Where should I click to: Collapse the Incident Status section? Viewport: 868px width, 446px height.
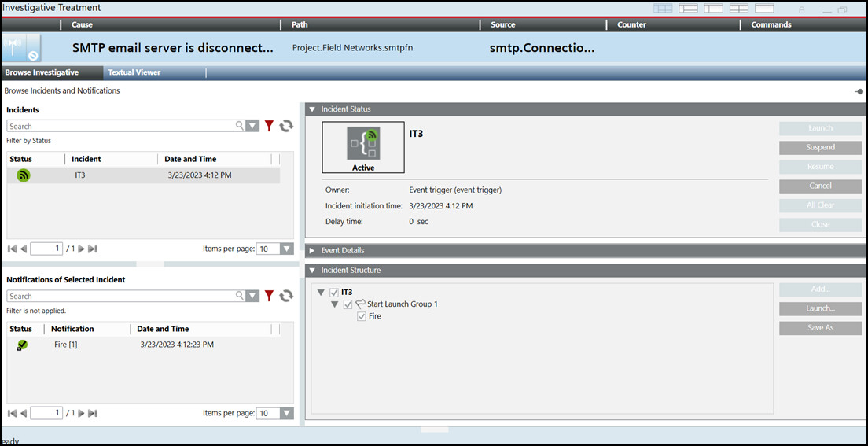tap(312, 109)
